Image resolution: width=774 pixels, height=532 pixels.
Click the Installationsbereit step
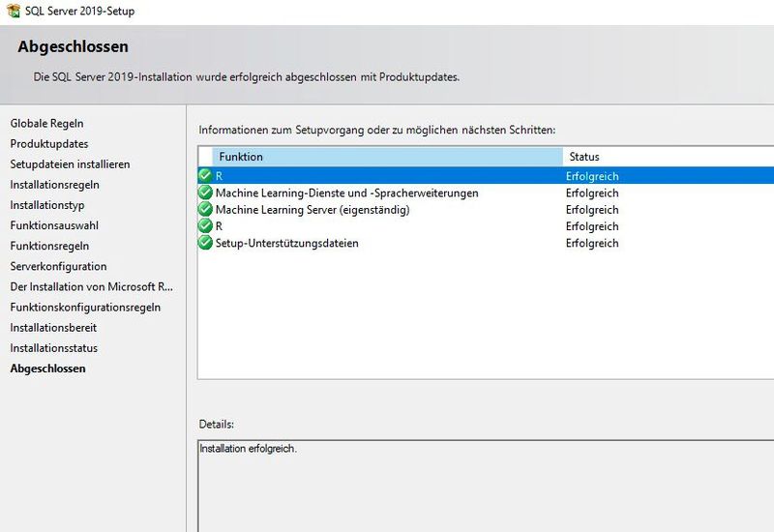coord(53,328)
